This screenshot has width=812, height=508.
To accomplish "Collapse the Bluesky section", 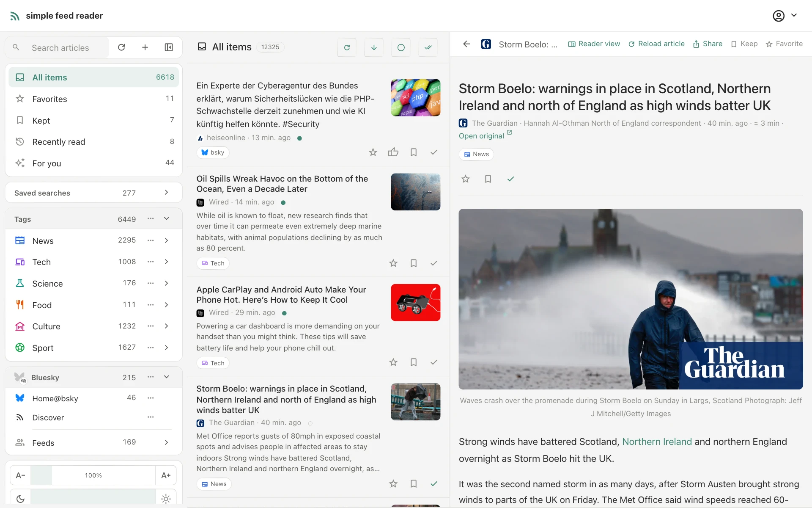I will pos(167,377).
